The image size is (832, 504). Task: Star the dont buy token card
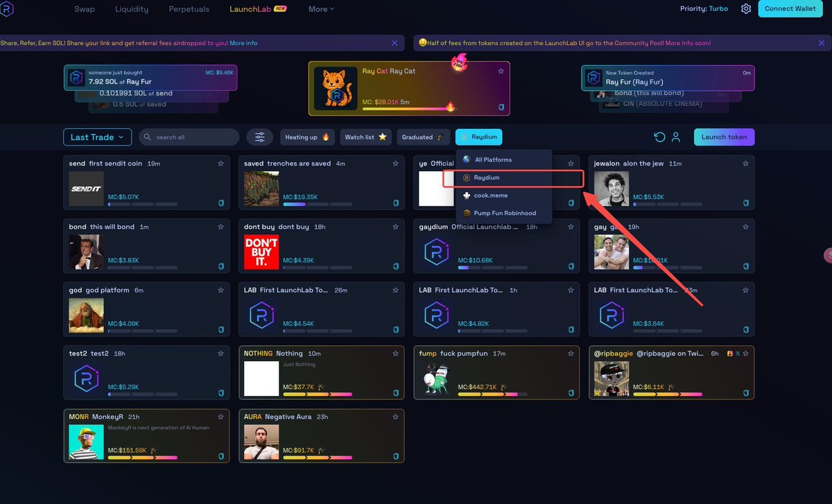[x=395, y=227]
